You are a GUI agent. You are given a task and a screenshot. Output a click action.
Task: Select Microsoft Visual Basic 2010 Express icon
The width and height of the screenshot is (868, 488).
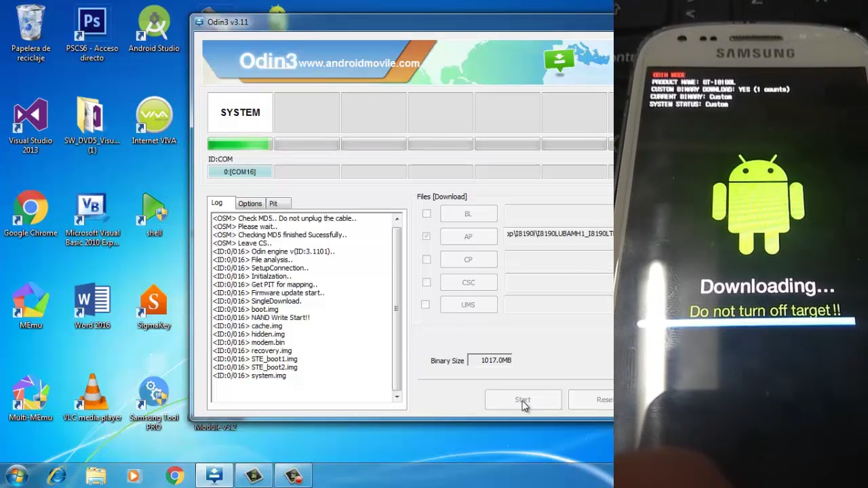tap(92, 220)
